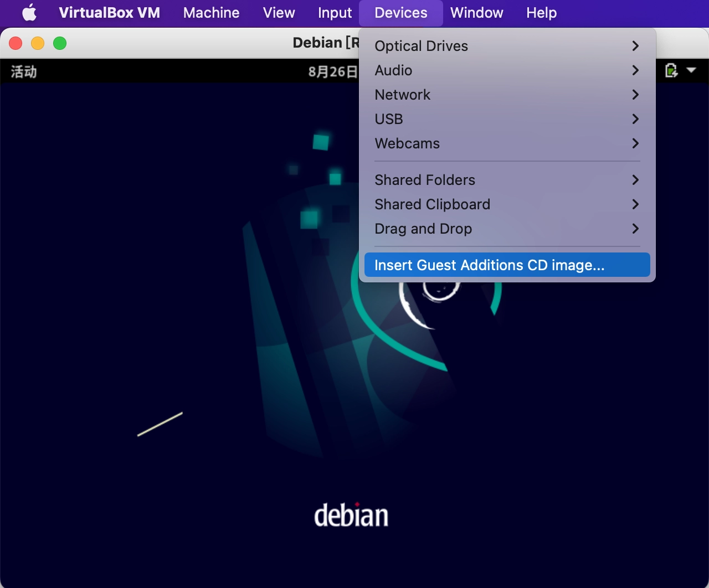Expand the USB submenu
The image size is (709, 588).
[507, 119]
